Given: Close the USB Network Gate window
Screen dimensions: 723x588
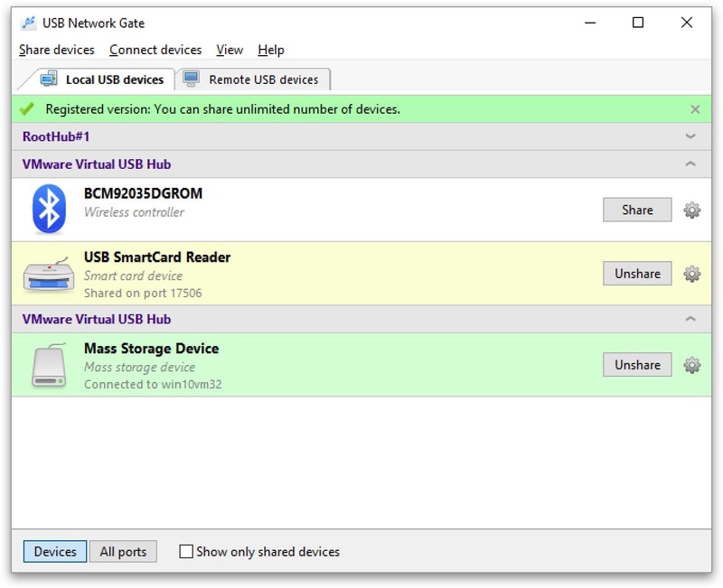Looking at the screenshot, I should tap(687, 23).
